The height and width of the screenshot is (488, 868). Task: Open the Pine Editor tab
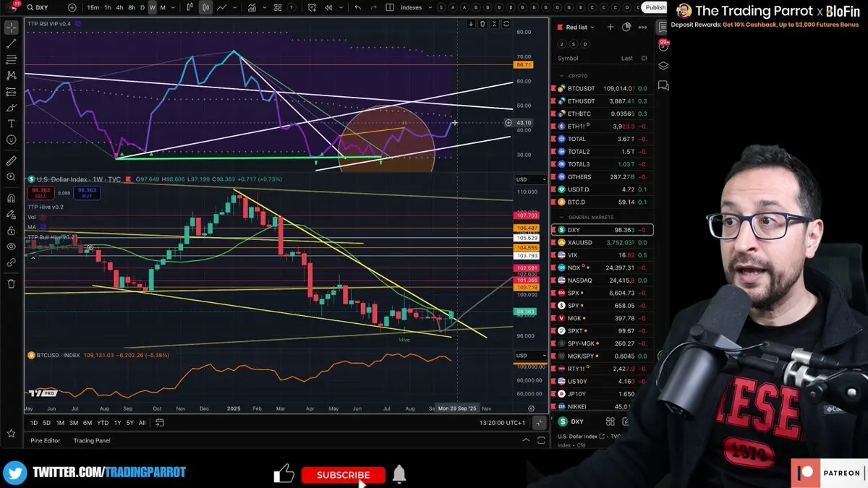(x=46, y=440)
